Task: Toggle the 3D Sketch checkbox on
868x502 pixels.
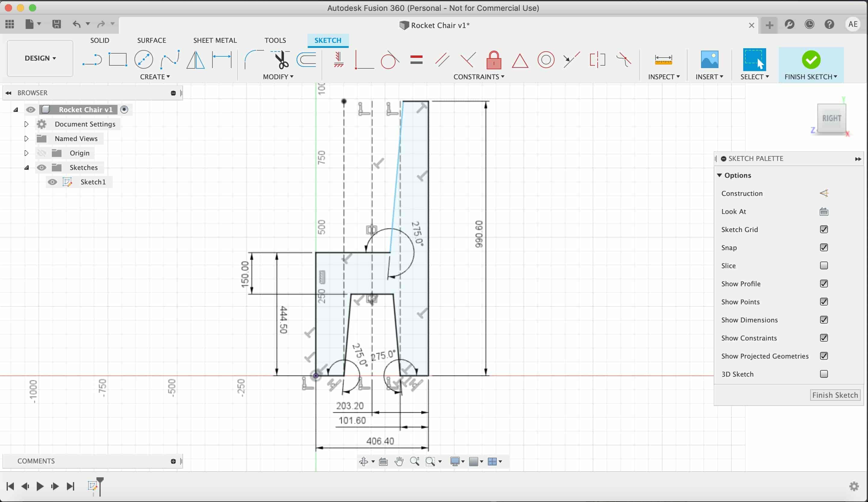Action: (x=824, y=374)
